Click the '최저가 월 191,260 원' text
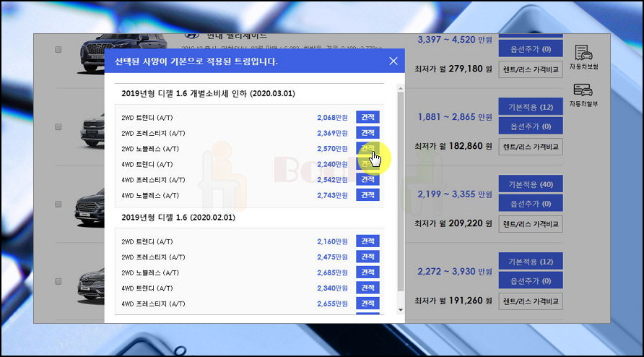This screenshot has width=644, height=357. pyautogui.click(x=453, y=301)
